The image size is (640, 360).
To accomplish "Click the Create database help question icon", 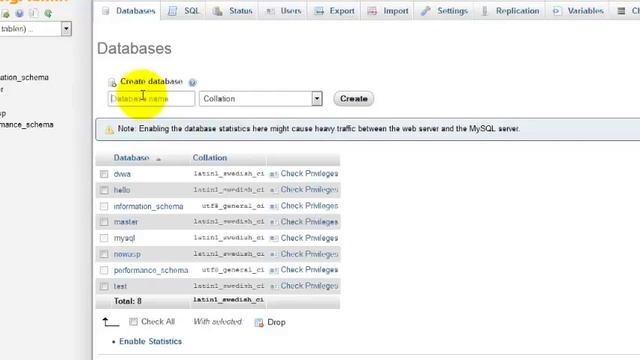I will pyautogui.click(x=192, y=82).
